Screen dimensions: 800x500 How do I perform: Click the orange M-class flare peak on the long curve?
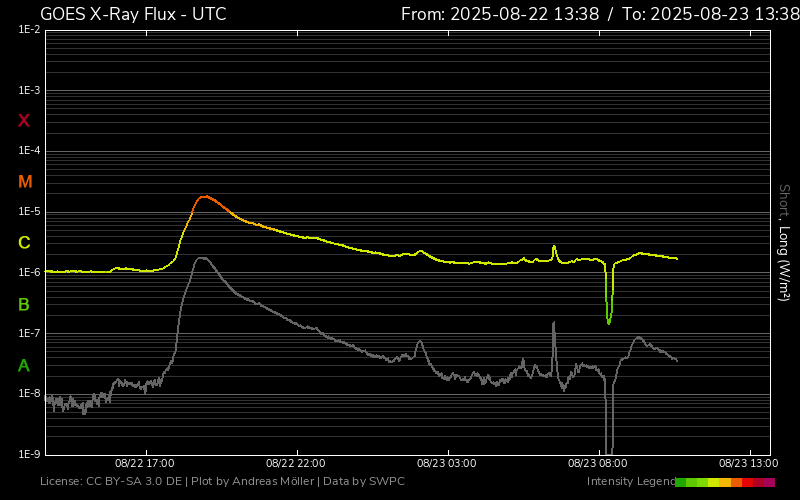[x=205, y=196]
